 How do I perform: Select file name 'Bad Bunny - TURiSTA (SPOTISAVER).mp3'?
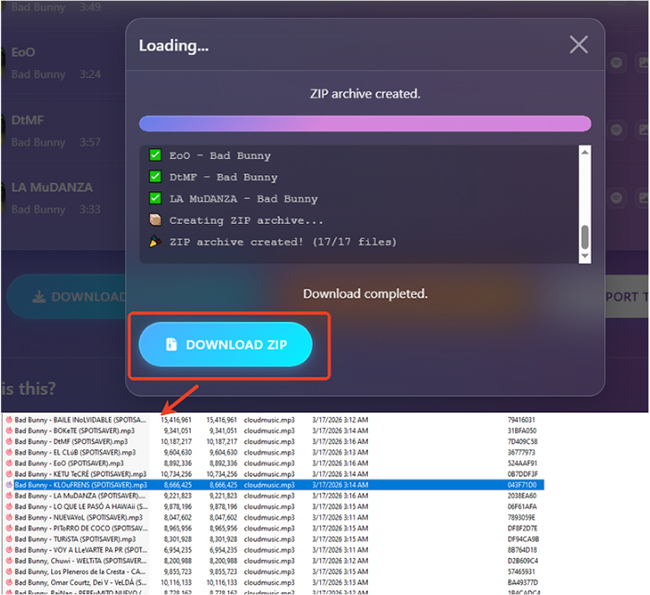[x=75, y=539]
